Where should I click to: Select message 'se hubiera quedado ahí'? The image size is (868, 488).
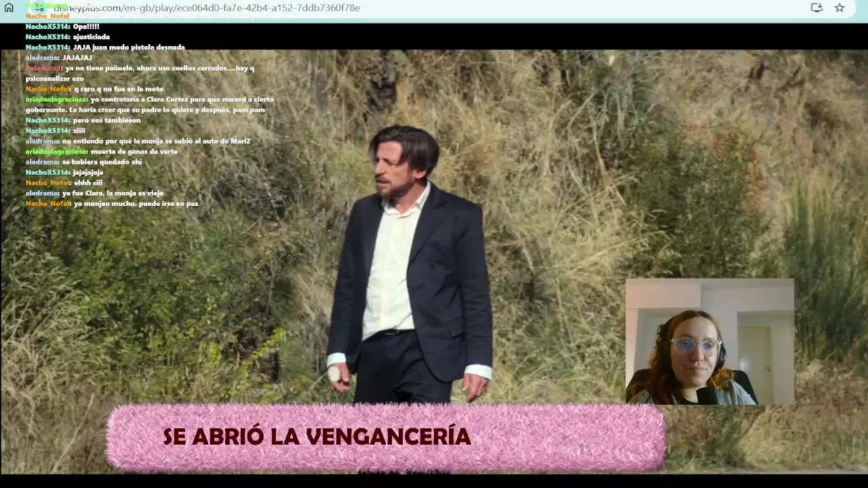102,162
